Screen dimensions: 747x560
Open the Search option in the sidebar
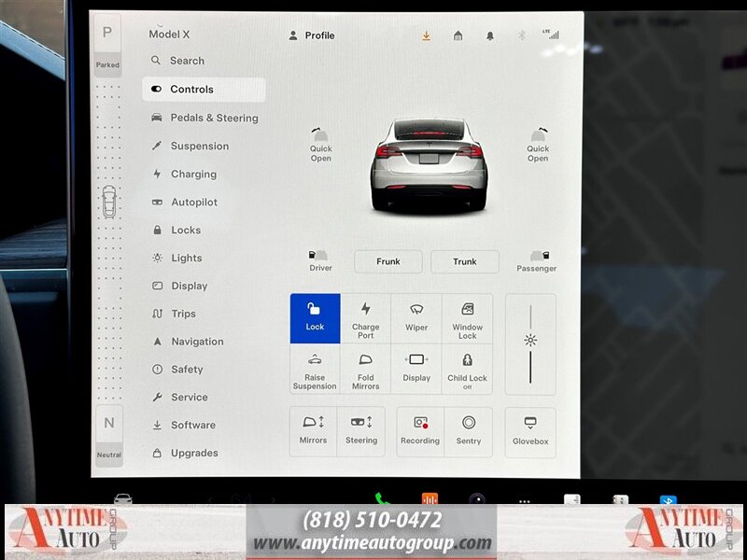pos(178,61)
